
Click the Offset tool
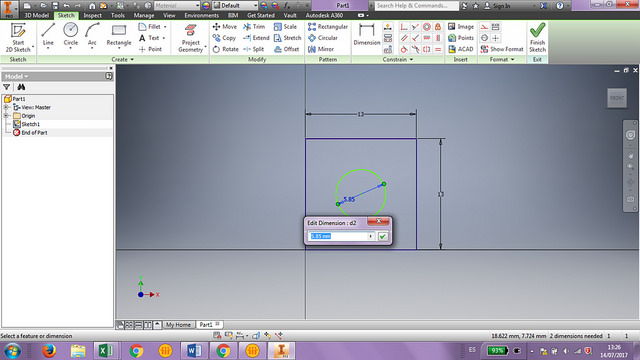coord(287,49)
